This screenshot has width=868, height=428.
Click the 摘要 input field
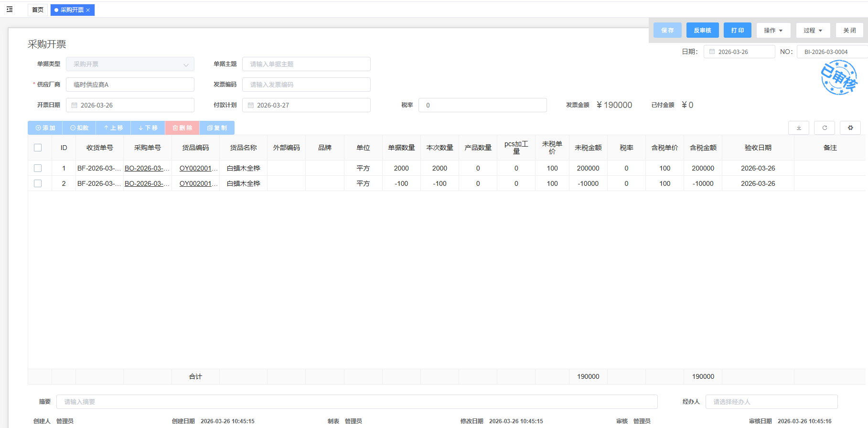pyautogui.click(x=356, y=402)
